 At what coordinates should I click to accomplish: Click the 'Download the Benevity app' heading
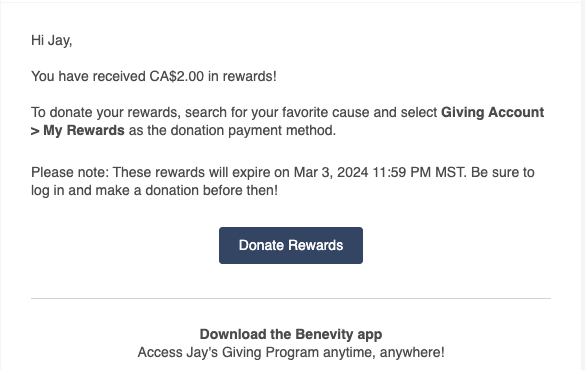tap(291, 334)
